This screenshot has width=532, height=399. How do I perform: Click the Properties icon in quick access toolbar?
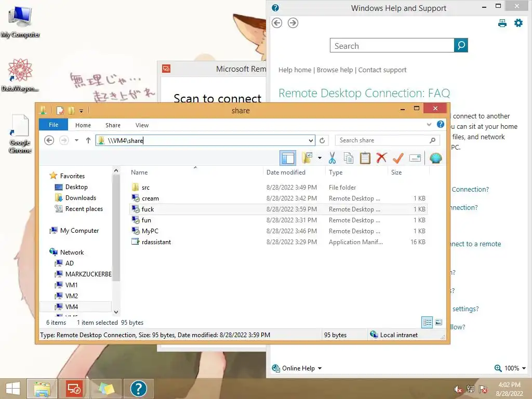click(60, 111)
